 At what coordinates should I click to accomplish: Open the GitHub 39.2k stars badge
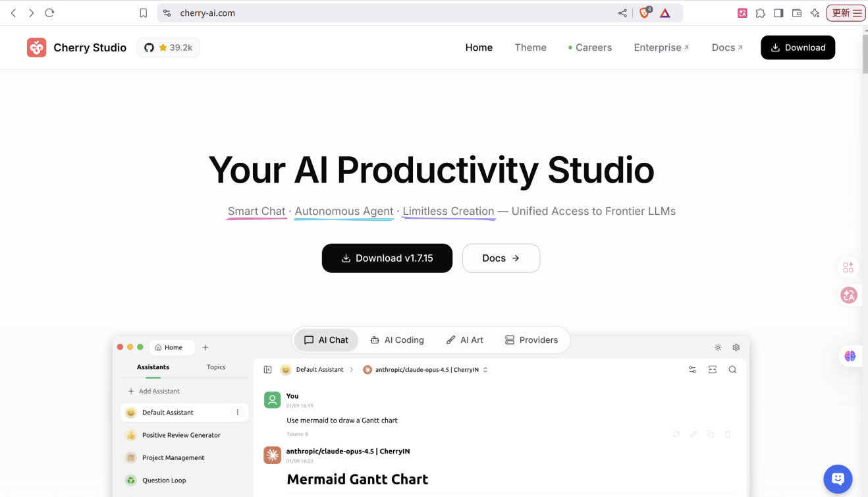[x=169, y=47]
